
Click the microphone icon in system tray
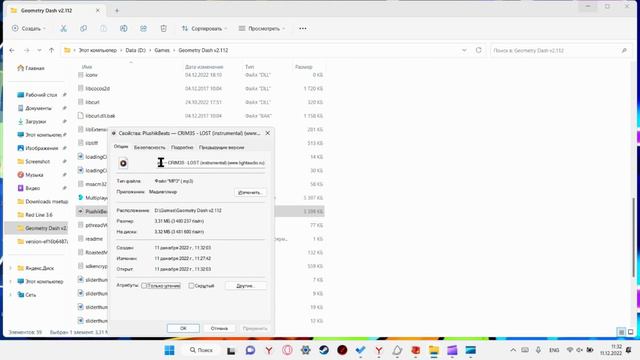coord(538,350)
